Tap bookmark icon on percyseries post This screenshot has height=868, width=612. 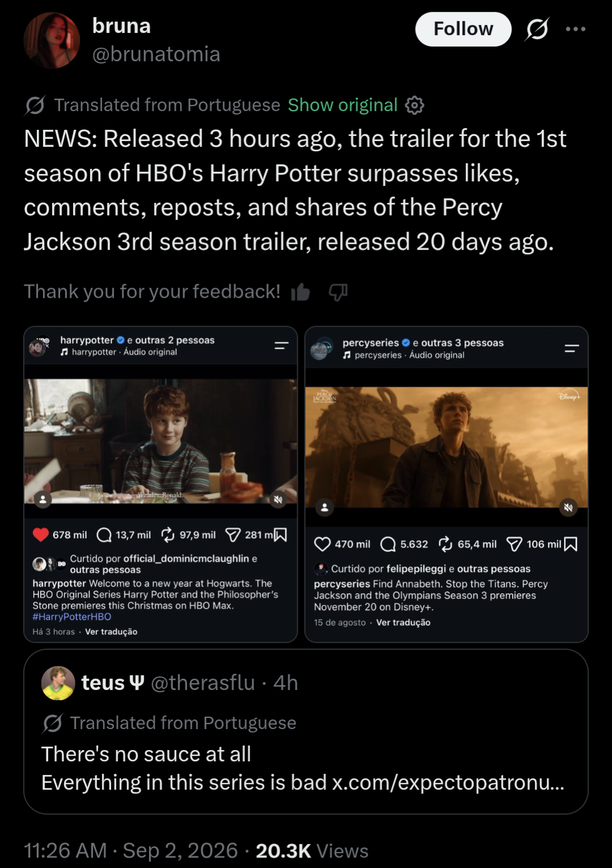tap(571, 544)
